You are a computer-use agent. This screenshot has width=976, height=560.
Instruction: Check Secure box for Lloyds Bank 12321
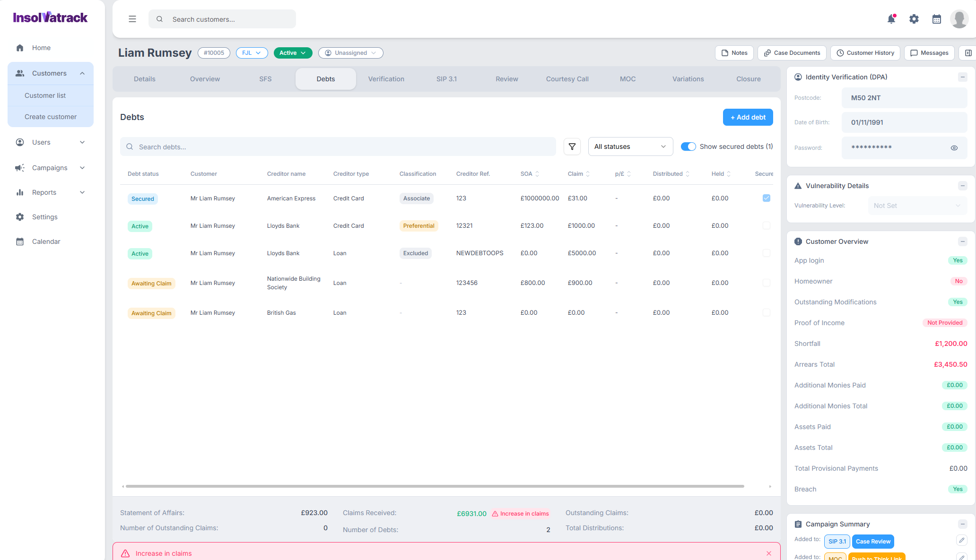point(767,225)
